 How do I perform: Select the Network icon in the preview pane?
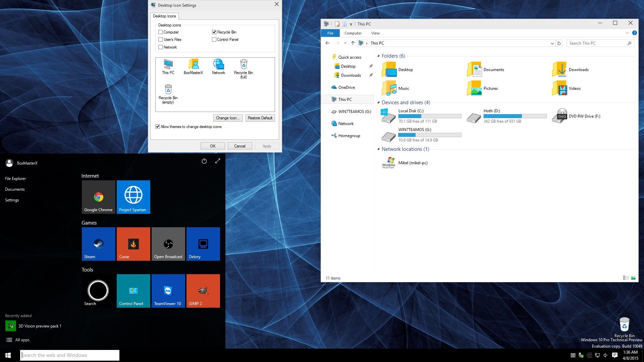(218, 65)
